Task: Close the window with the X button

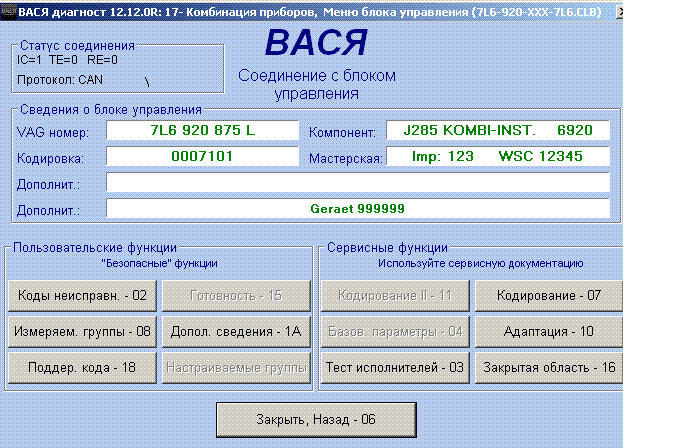Action: pos(619,12)
